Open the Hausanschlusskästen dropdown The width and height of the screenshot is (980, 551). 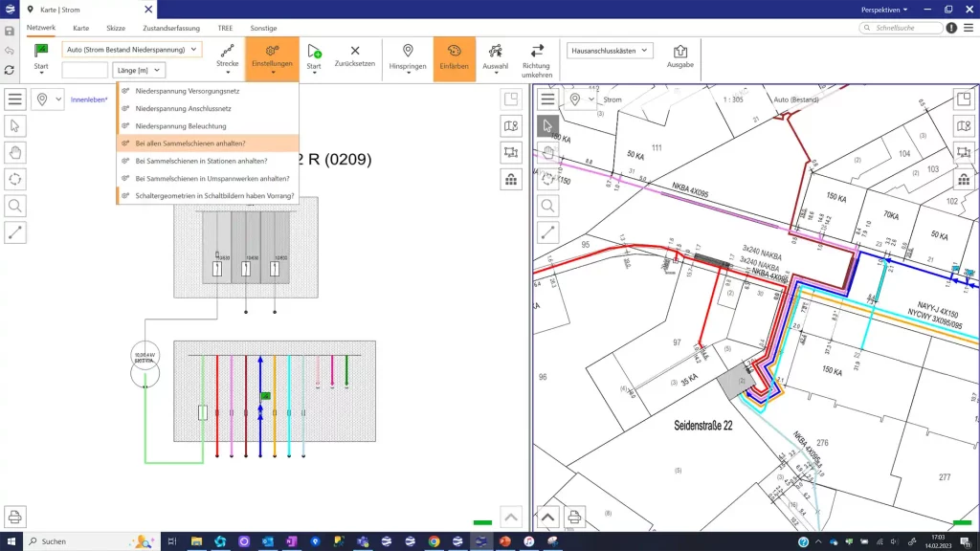(x=610, y=51)
